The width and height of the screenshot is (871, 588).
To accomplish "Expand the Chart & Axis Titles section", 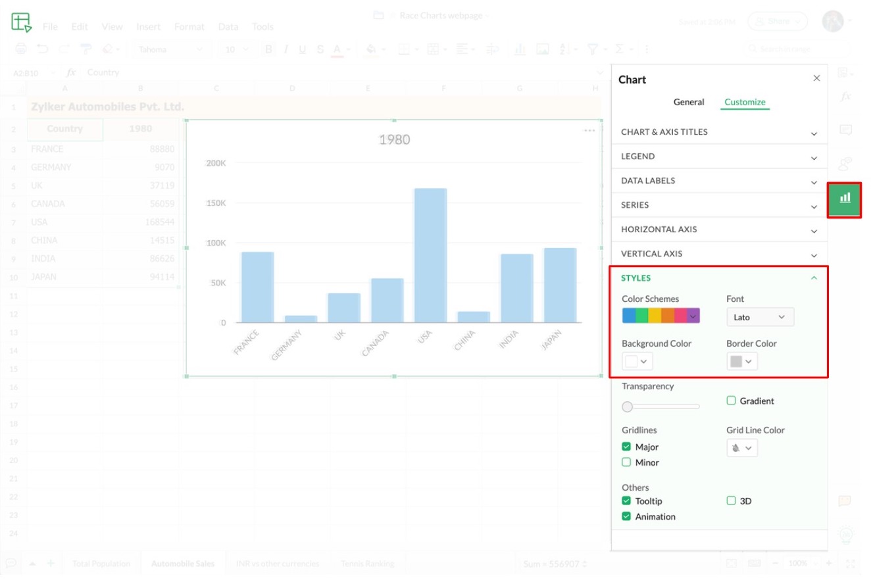I will 719,132.
